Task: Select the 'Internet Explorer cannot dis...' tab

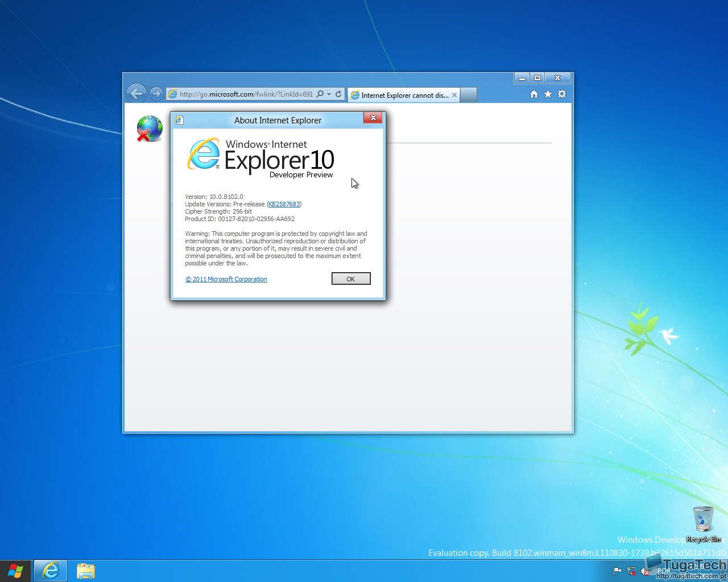Action: (x=403, y=95)
